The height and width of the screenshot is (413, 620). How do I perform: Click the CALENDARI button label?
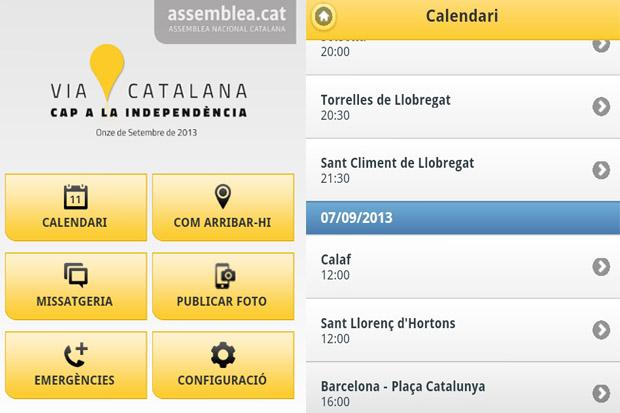click(75, 222)
